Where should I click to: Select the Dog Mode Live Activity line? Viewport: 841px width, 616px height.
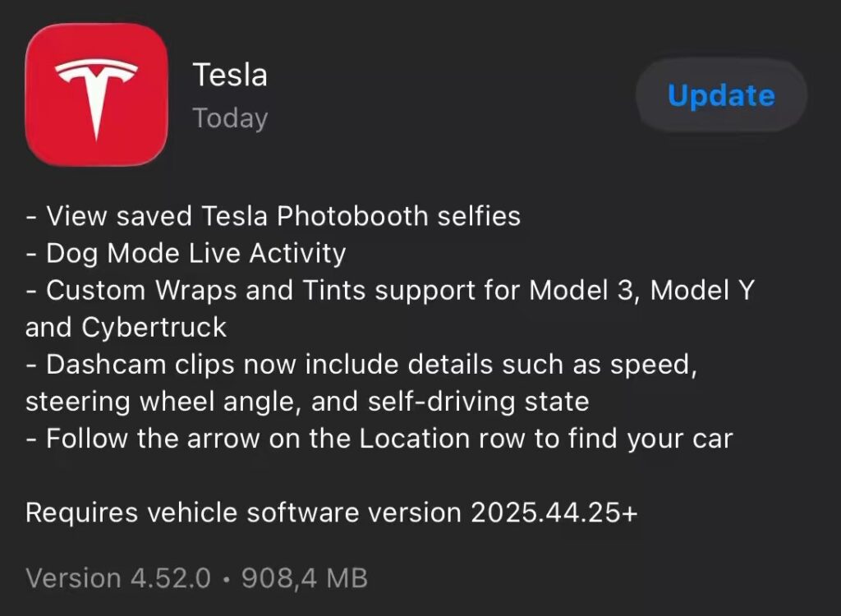tap(186, 254)
